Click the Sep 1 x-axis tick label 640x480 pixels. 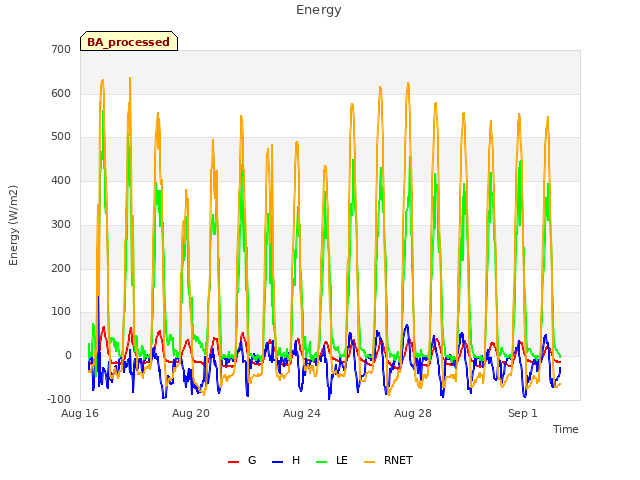point(522,413)
